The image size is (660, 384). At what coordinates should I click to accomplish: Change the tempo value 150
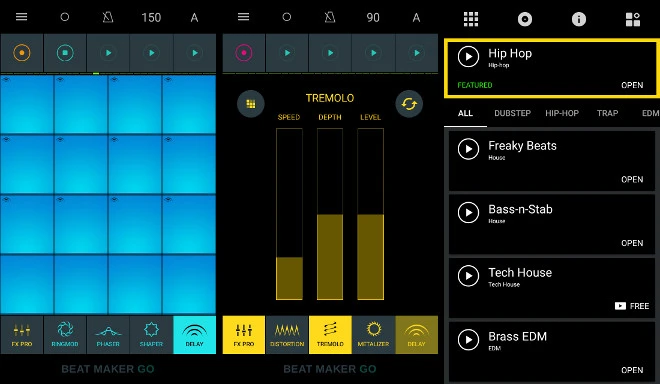(x=151, y=18)
